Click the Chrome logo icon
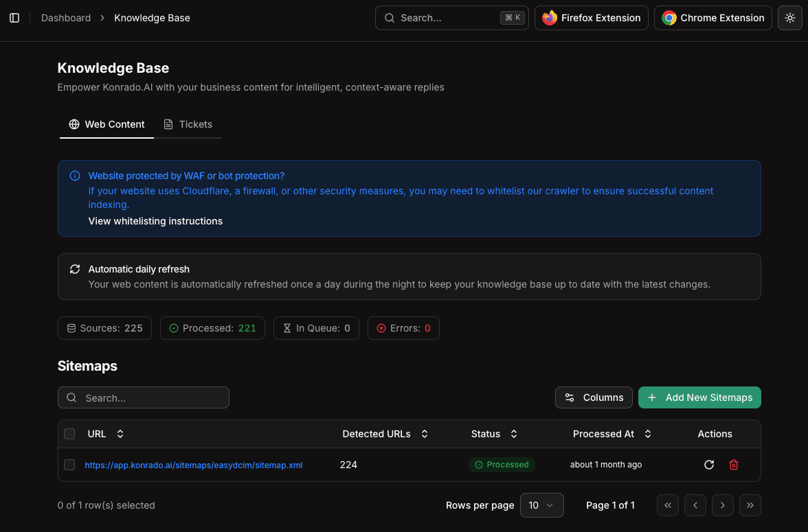 (x=669, y=18)
